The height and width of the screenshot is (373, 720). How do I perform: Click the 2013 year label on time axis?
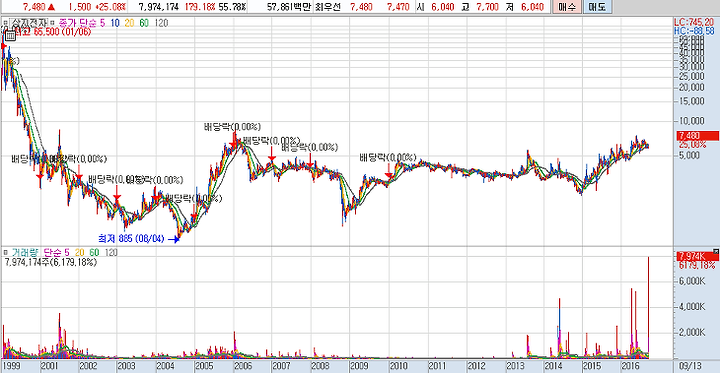point(515,366)
